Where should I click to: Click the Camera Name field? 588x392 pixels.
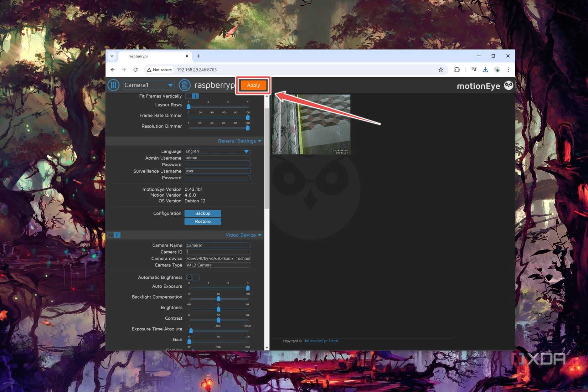(x=218, y=246)
